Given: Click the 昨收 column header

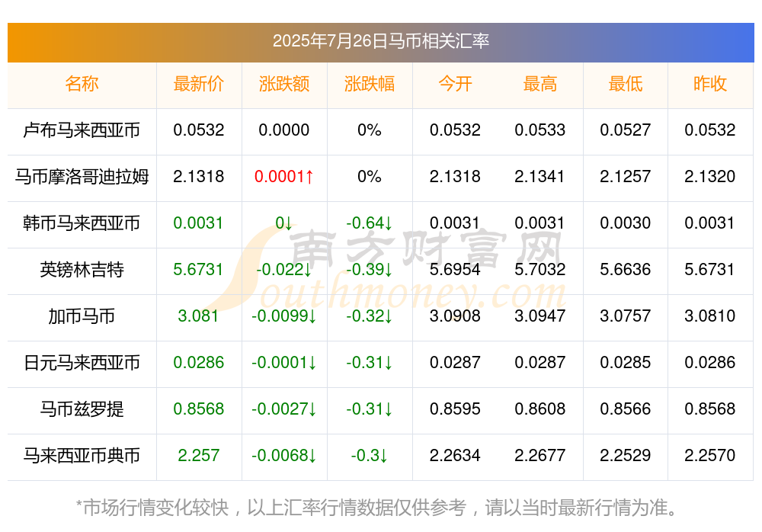Looking at the screenshot, I should coord(710,84).
